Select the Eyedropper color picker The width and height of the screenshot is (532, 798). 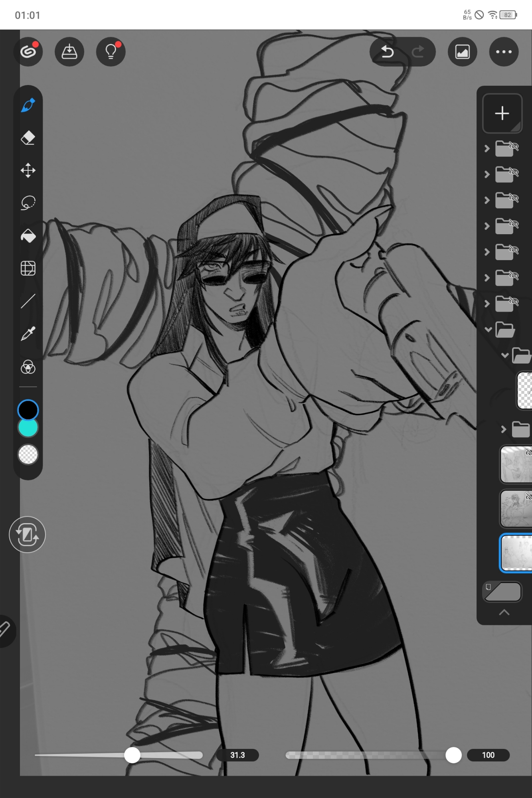(x=28, y=334)
